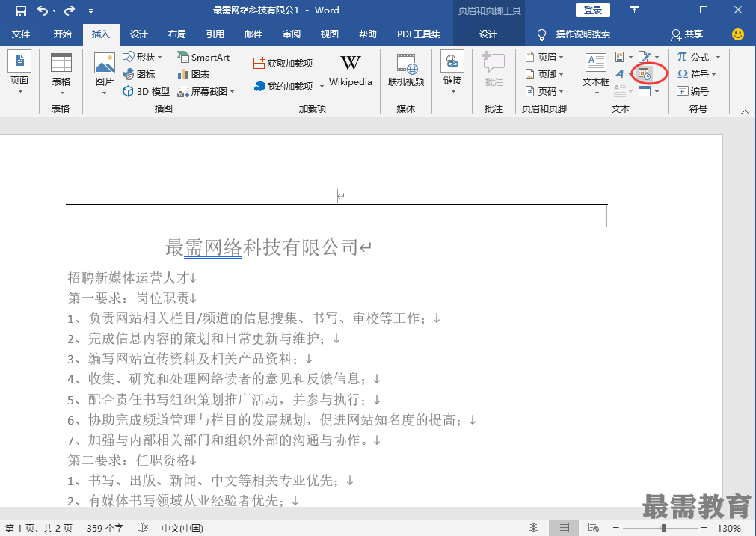Insert a picture with 图片 button
The height and width of the screenshot is (536, 756).
pos(104,74)
